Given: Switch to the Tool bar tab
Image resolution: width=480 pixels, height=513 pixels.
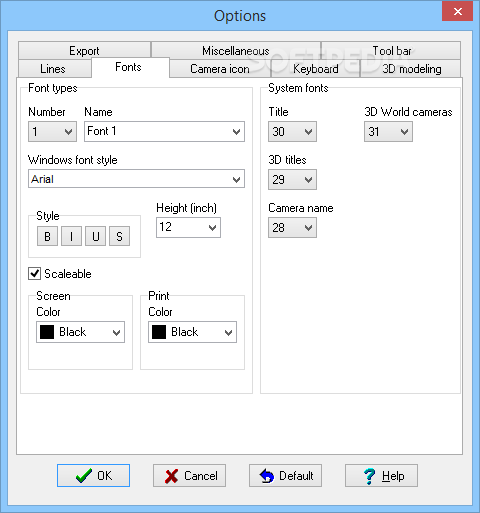Looking at the screenshot, I should (x=391, y=51).
